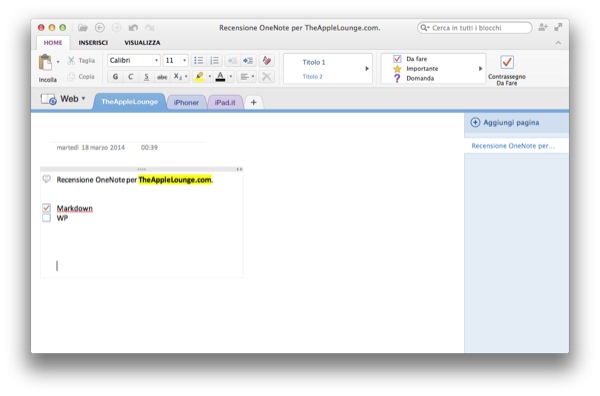Apply italic with the C button
The width and height of the screenshot is (600, 396).
click(x=130, y=77)
